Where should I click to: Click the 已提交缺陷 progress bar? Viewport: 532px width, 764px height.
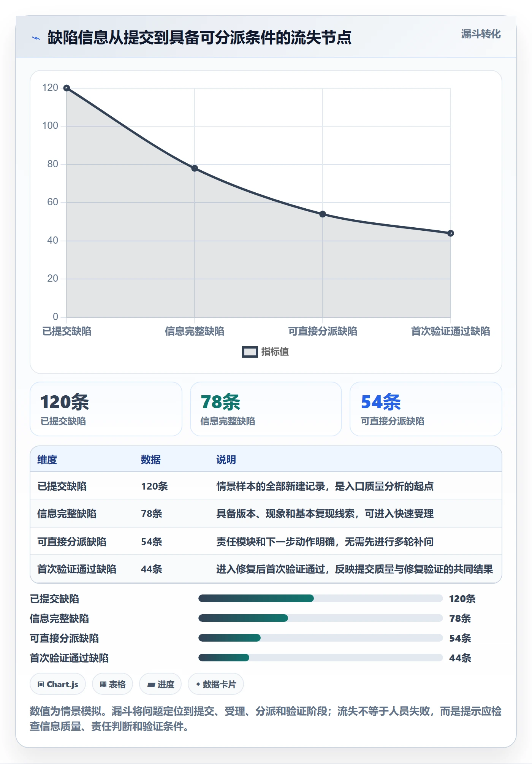(x=321, y=598)
